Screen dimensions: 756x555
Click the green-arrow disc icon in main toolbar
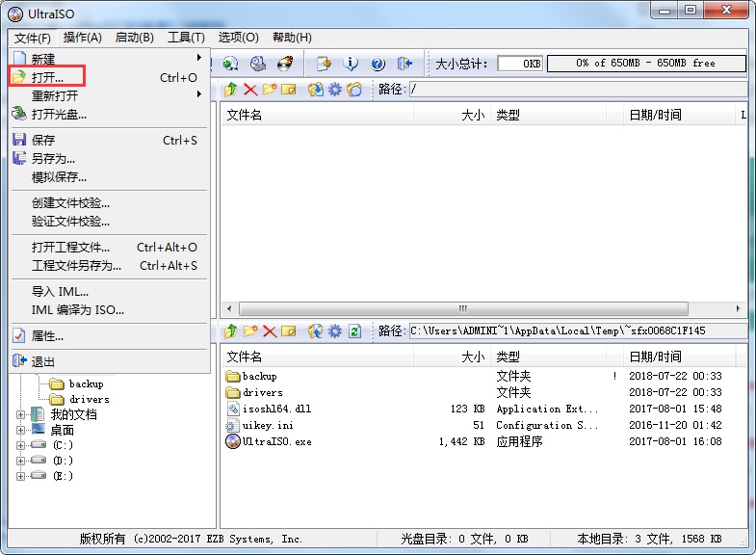pos(230,64)
